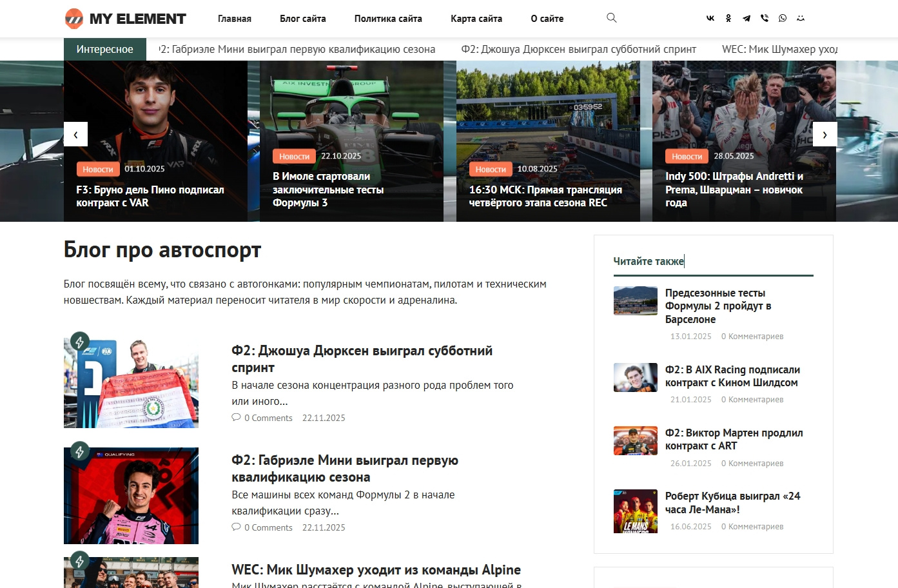Click the smiley-face social icon

pyautogui.click(x=801, y=18)
